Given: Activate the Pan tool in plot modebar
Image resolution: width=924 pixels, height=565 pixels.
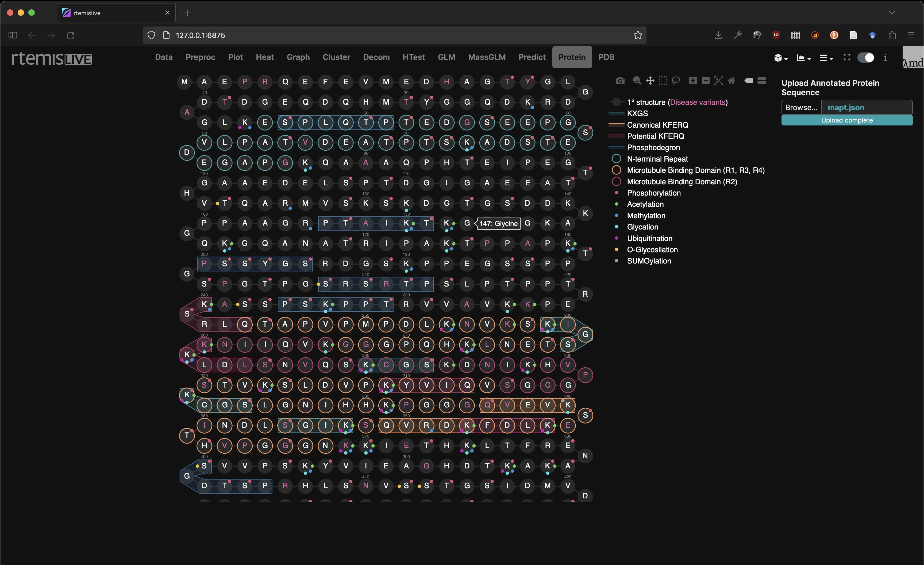Looking at the screenshot, I should 650,81.
